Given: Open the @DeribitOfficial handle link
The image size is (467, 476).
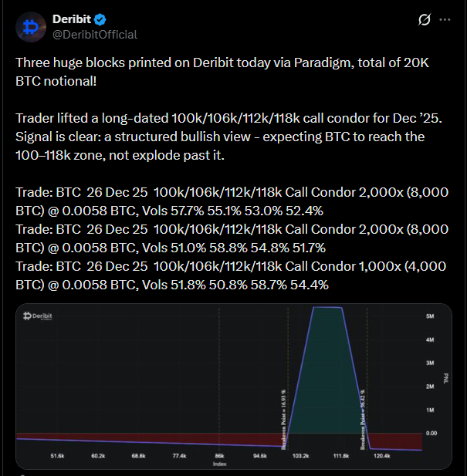Looking at the screenshot, I should (94, 34).
